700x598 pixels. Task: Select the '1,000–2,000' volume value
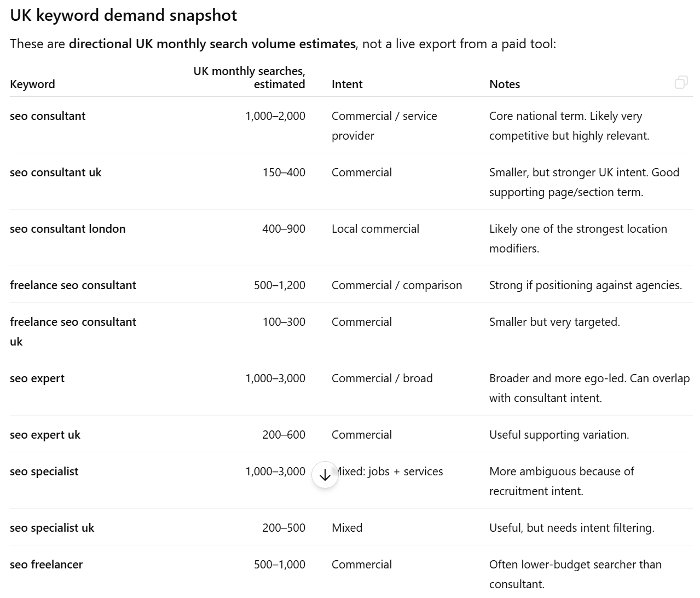click(275, 116)
